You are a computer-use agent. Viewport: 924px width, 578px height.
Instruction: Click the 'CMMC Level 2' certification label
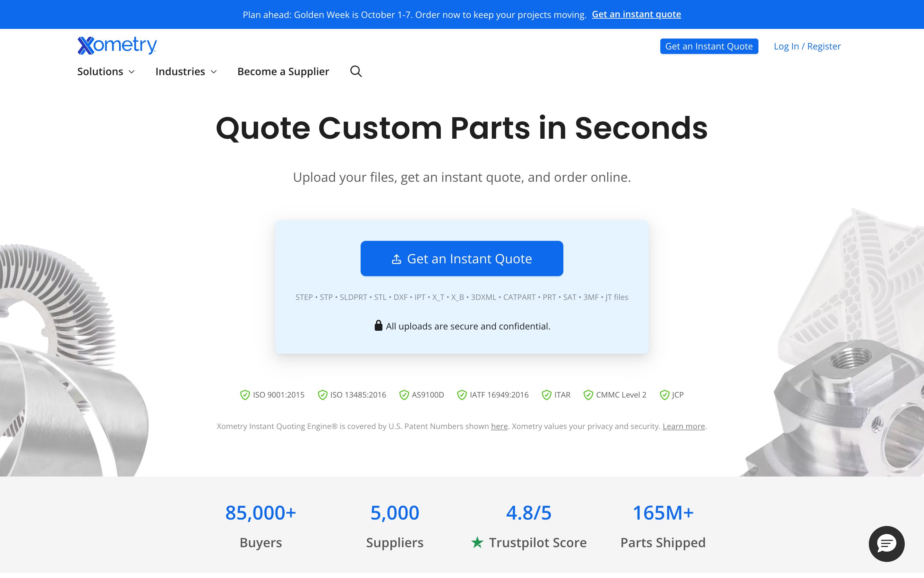621,395
